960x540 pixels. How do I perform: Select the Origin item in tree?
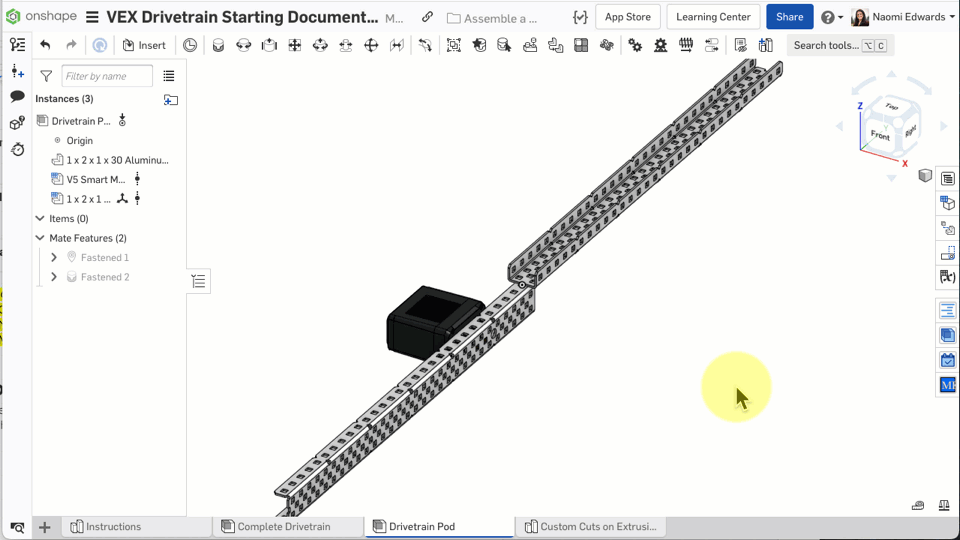point(80,140)
